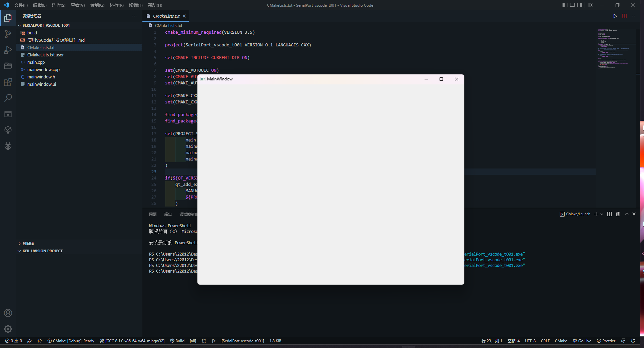Open Source Control view

click(x=8, y=34)
